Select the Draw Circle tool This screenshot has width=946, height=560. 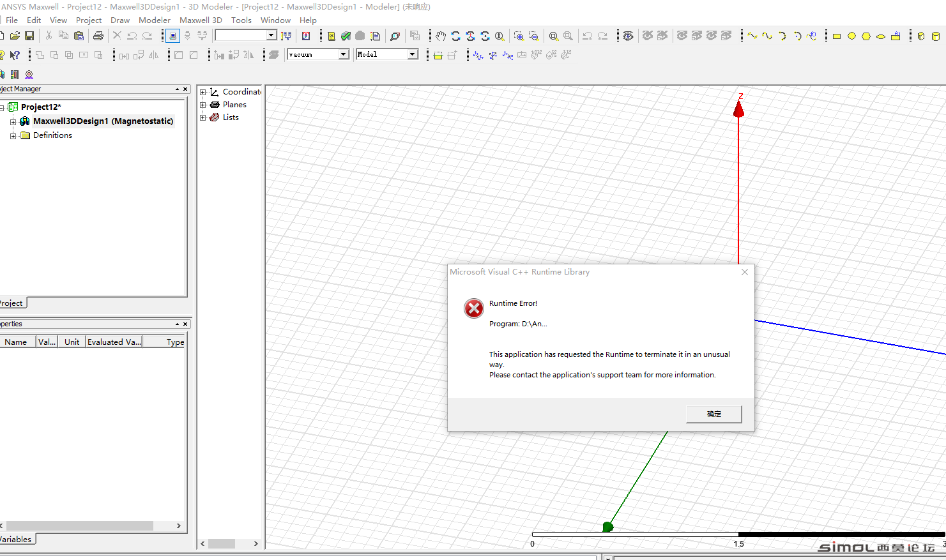pyautogui.click(x=851, y=36)
